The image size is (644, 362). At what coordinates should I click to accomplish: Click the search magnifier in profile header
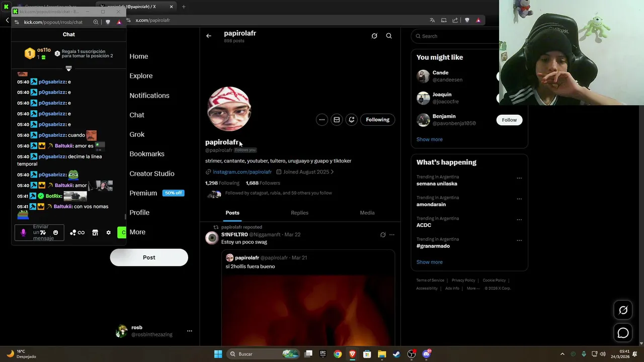tap(389, 36)
